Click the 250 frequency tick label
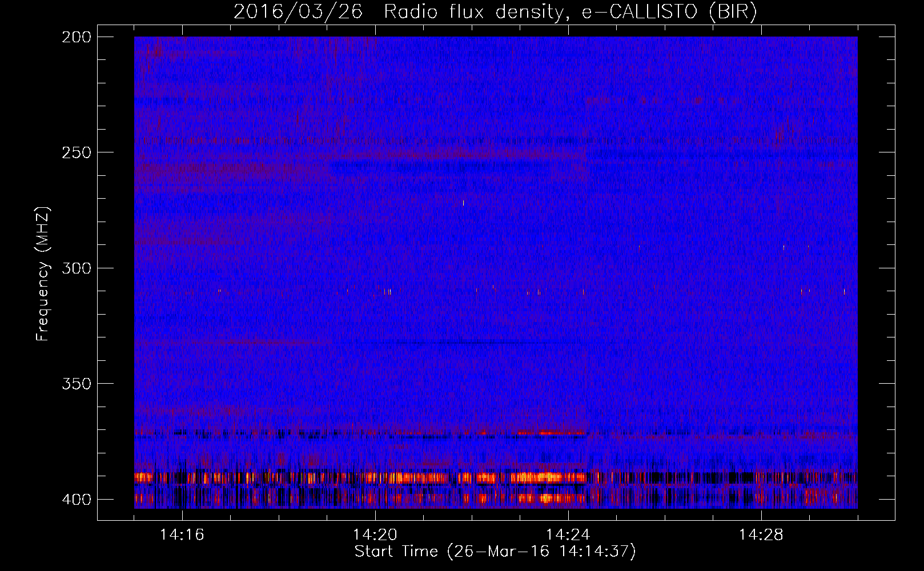 pyautogui.click(x=76, y=152)
